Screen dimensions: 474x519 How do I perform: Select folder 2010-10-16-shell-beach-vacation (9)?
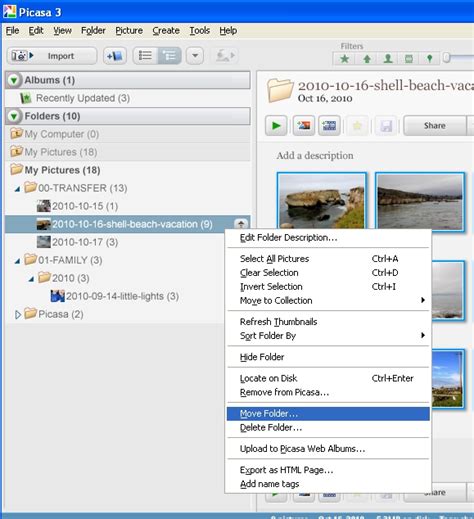point(128,224)
